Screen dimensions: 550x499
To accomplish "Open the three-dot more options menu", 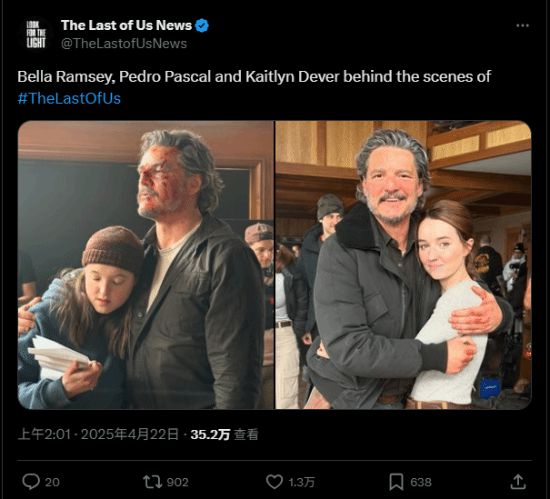I will pos(522,26).
